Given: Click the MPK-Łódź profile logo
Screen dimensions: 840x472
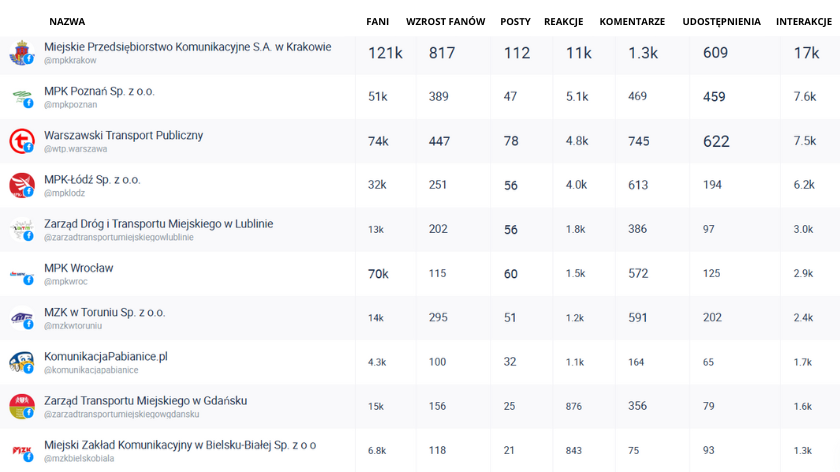Looking at the screenshot, I should [21, 185].
